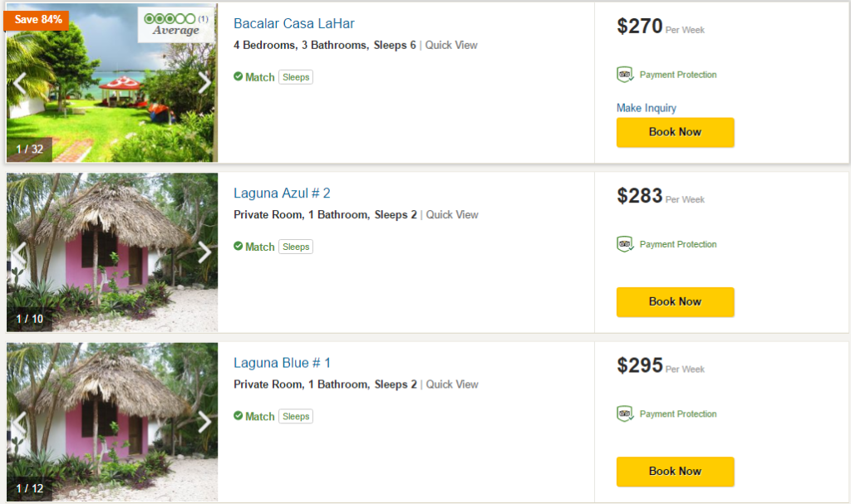Click the Sleeps tag on Laguna Blue # 1

click(x=296, y=417)
